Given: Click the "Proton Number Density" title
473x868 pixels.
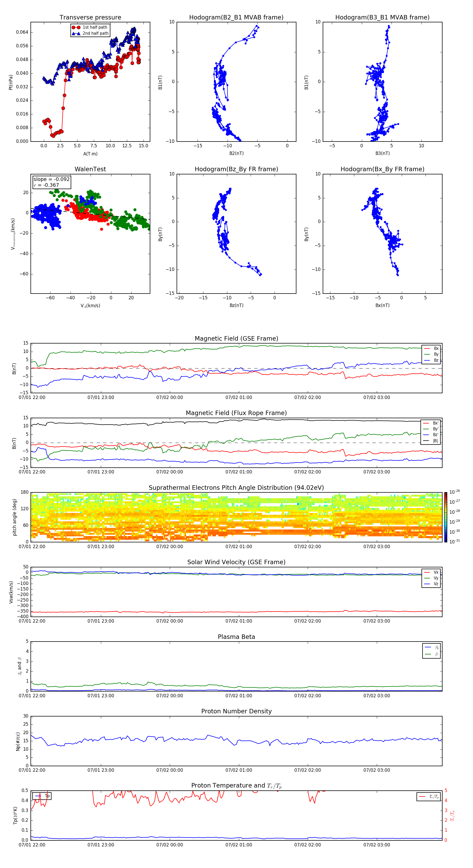Looking at the screenshot, I should (236, 711).
